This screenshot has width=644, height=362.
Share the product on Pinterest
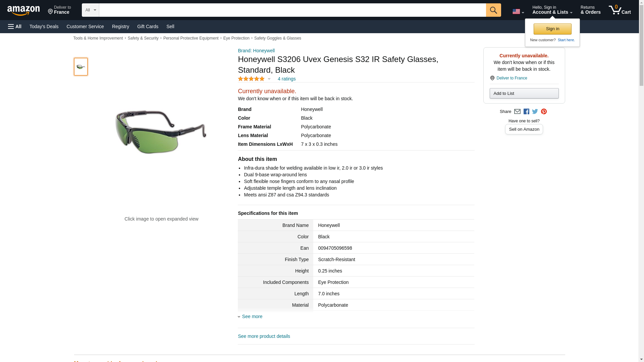(544, 112)
